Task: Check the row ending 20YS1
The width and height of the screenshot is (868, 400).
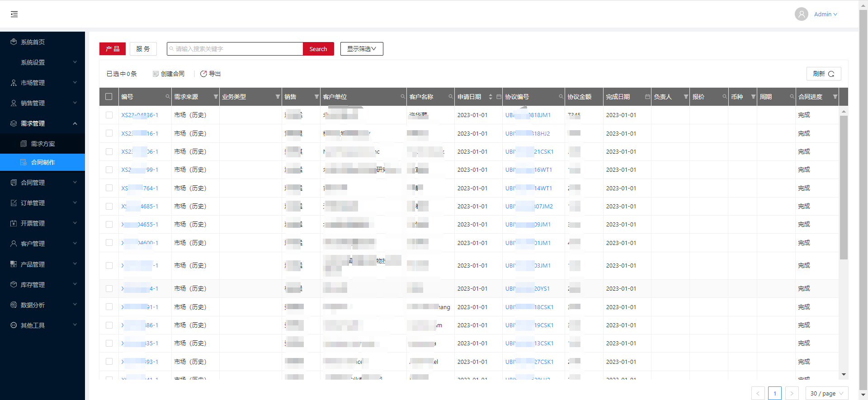Action: point(109,288)
